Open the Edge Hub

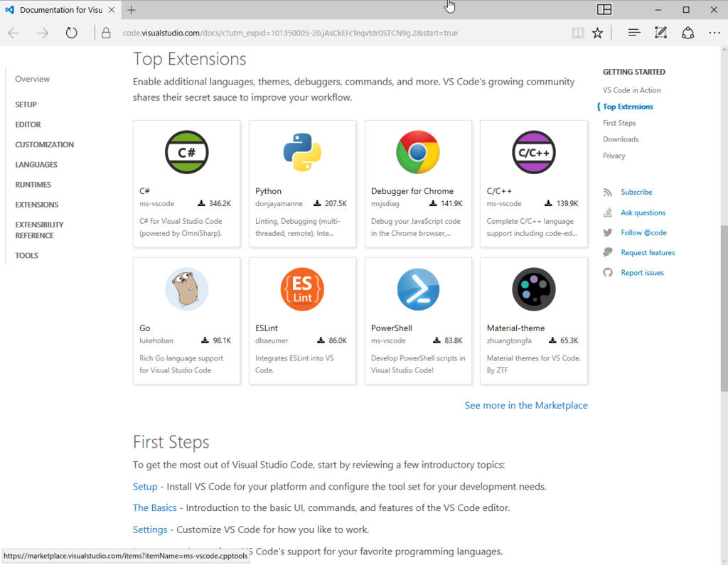pos(633,33)
